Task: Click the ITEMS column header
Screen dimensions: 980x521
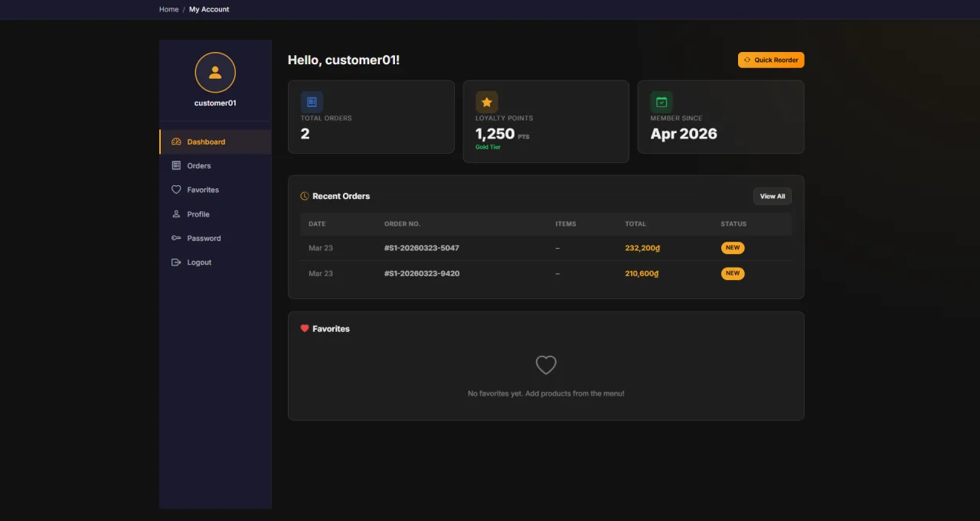Action: click(x=566, y=223)
